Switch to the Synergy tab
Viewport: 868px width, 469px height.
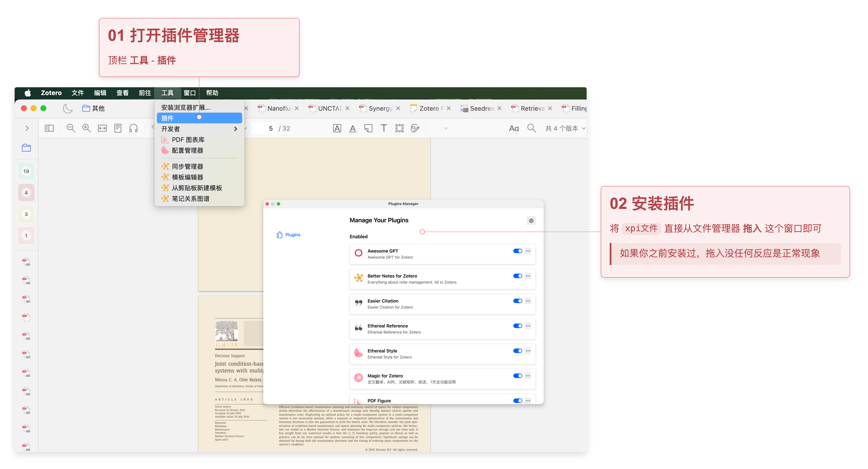click(380, 108)
